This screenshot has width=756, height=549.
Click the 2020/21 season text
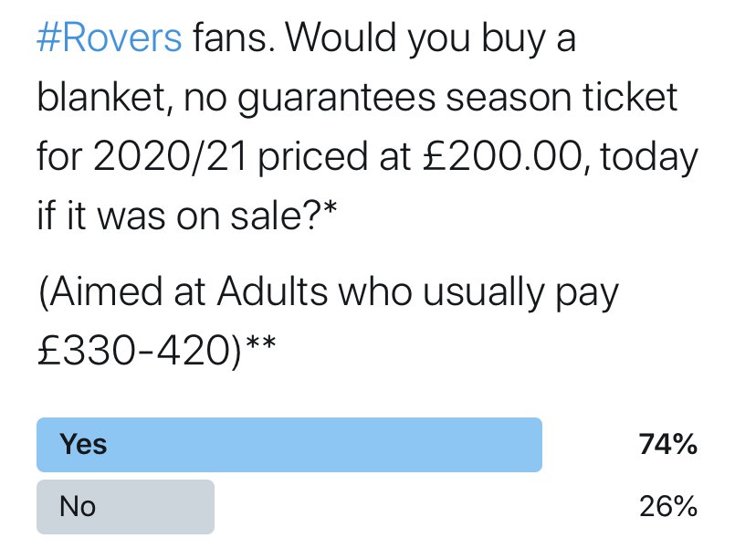170,157
